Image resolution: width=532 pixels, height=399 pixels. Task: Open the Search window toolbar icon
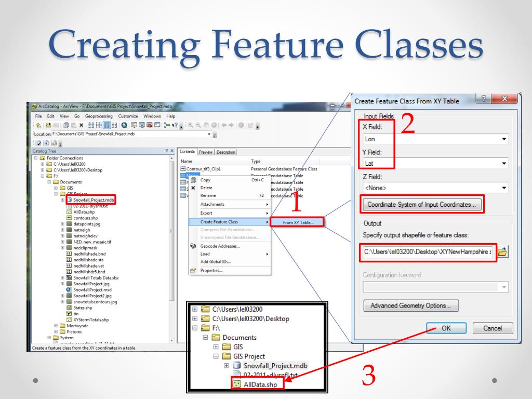coord(142,125)
